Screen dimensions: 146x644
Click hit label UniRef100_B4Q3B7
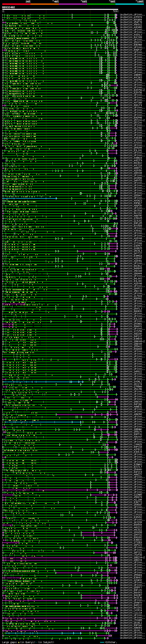[x=131, y=595]
